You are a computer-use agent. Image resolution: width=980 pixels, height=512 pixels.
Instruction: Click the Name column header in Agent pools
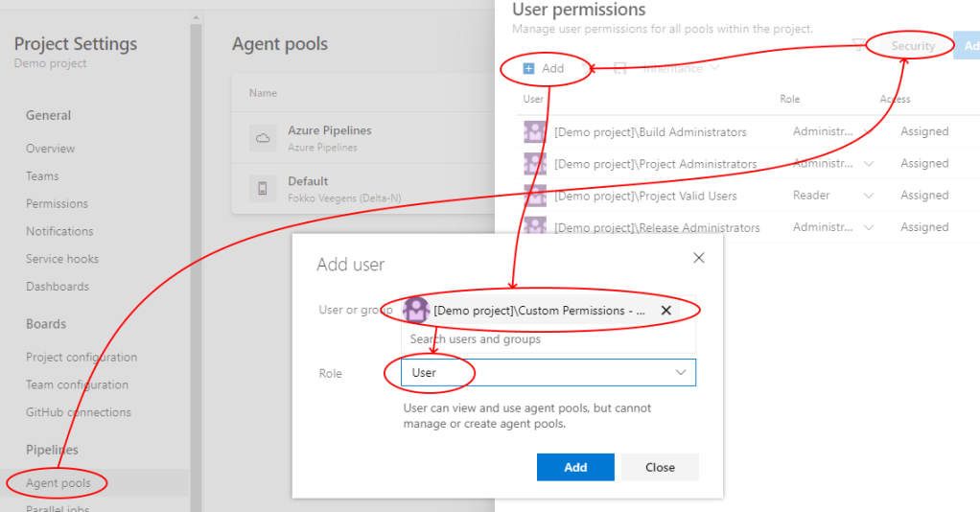click(x=263, y=92)
